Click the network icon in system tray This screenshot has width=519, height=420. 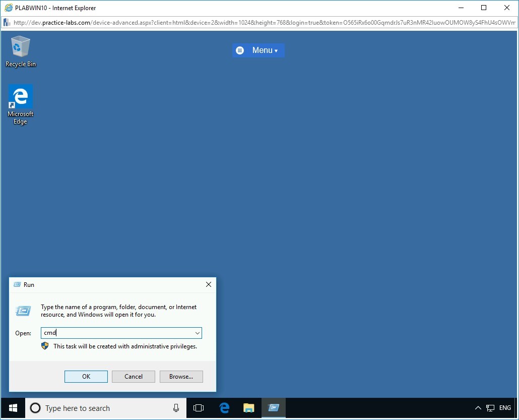coord(490,408)
